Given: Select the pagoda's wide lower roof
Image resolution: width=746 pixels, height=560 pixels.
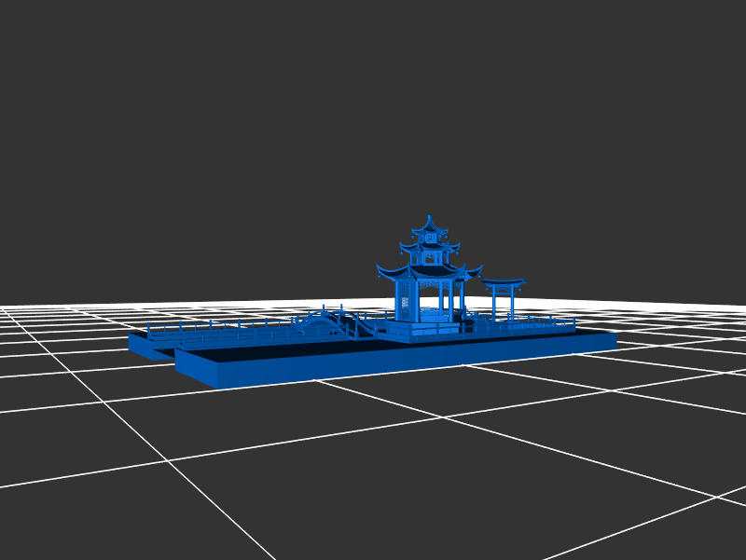Looking at the screenshot, I should (x=428, y=272).
